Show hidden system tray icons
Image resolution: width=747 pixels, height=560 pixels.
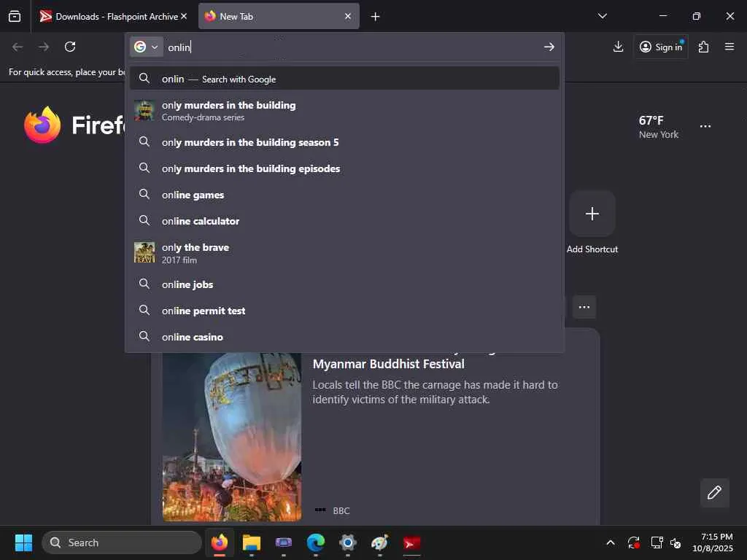611,542
